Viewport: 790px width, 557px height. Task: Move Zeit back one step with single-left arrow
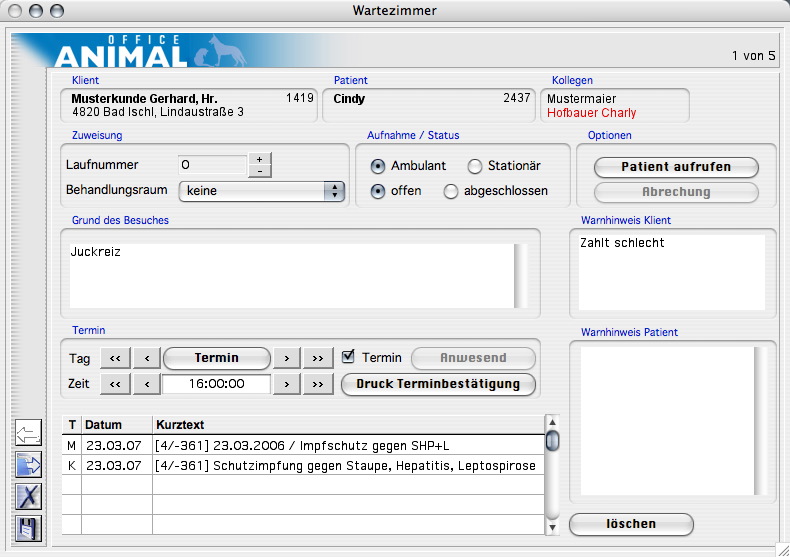[146, 384]
